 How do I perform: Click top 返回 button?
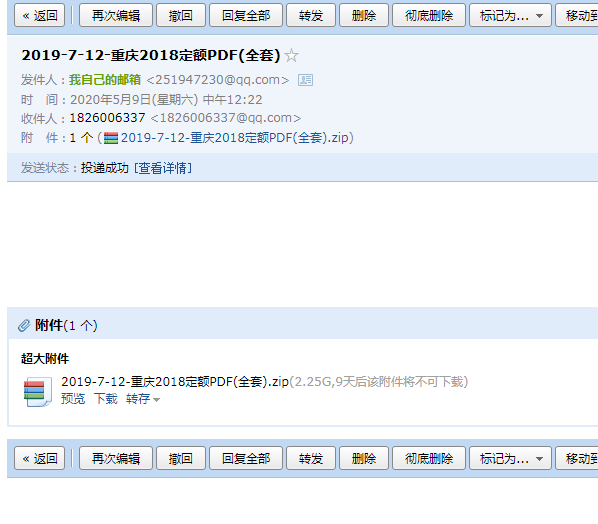tap(40, 16)
